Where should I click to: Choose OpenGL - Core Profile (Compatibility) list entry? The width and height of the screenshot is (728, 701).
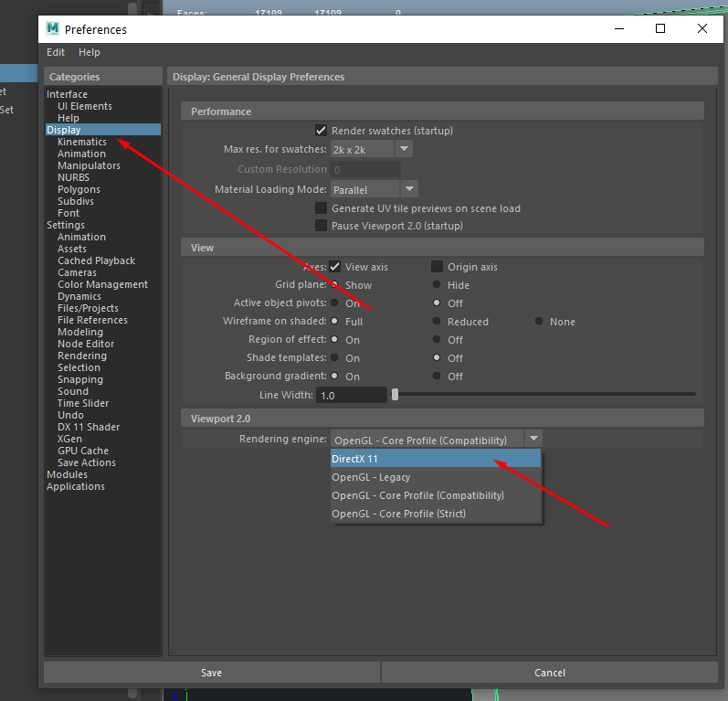(x=436, y=495)
